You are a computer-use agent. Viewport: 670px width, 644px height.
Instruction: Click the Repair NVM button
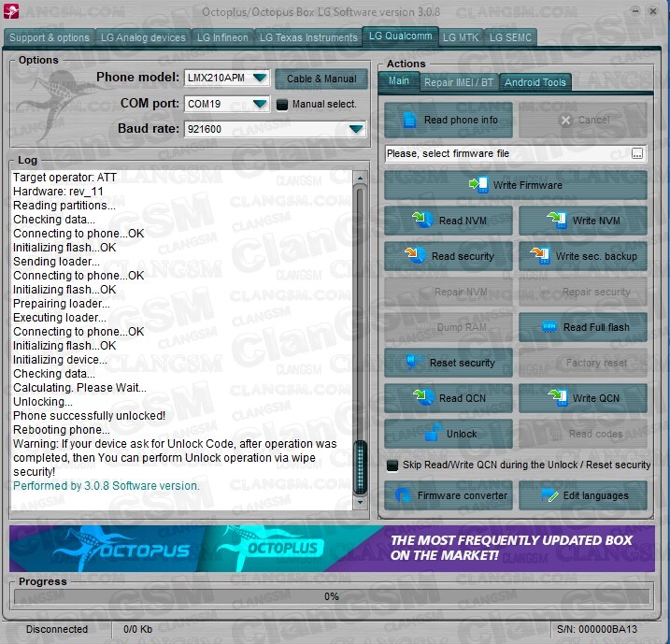(x=449, y=292)
